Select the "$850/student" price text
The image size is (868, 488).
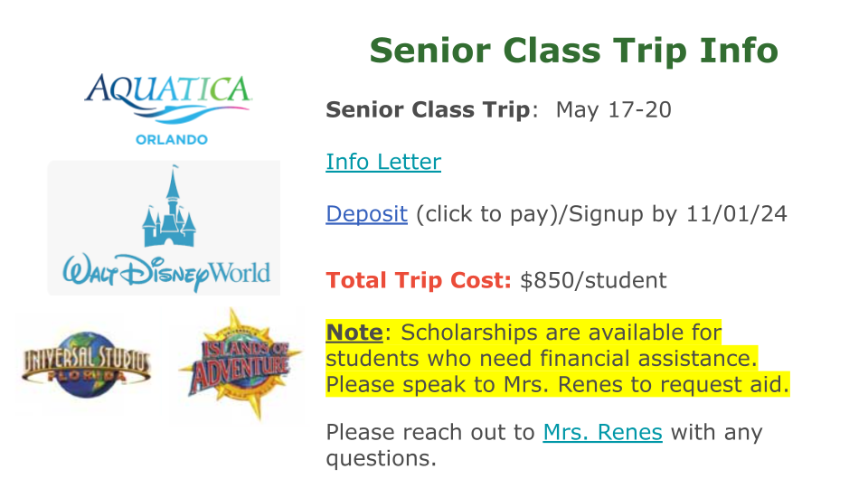[x=593, y=280]
